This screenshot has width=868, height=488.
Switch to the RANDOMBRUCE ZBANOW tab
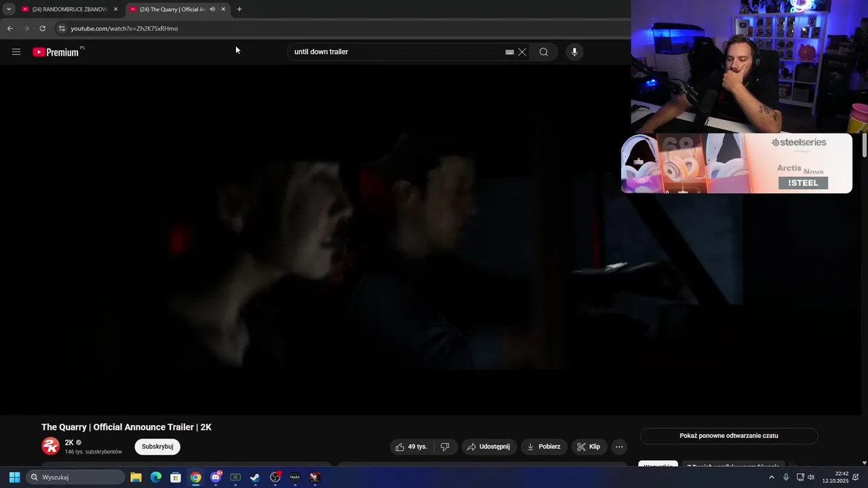(x=70, y=9)
